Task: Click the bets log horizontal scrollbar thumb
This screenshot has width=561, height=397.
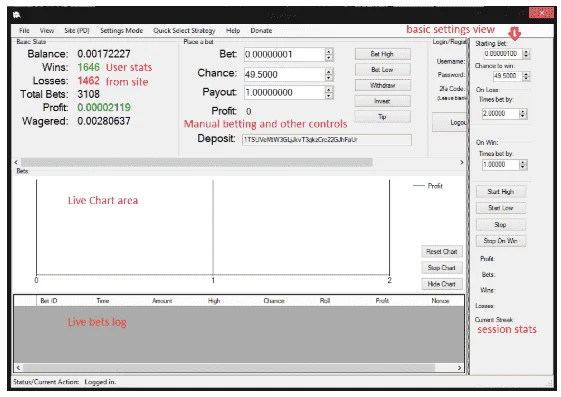Action: (x=229, y=368)
